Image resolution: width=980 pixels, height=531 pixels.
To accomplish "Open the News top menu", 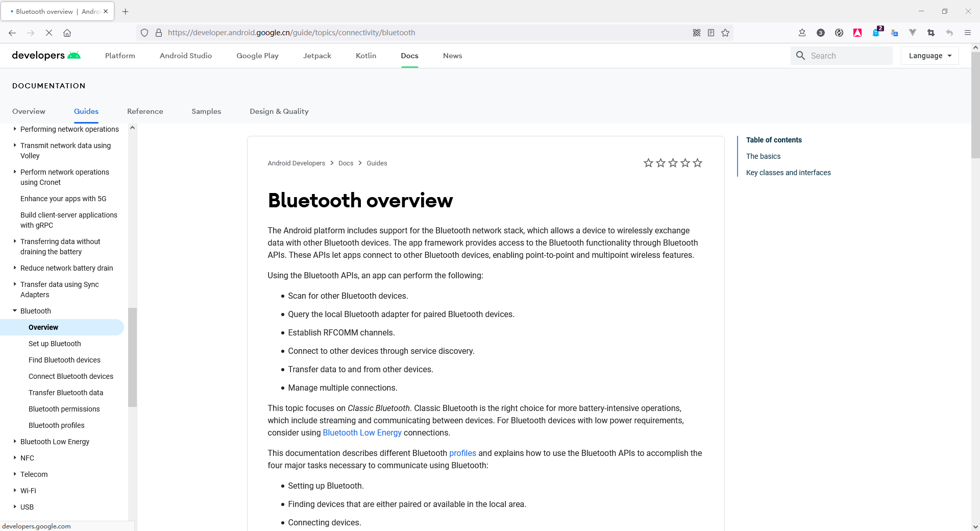I will [452, 56].
